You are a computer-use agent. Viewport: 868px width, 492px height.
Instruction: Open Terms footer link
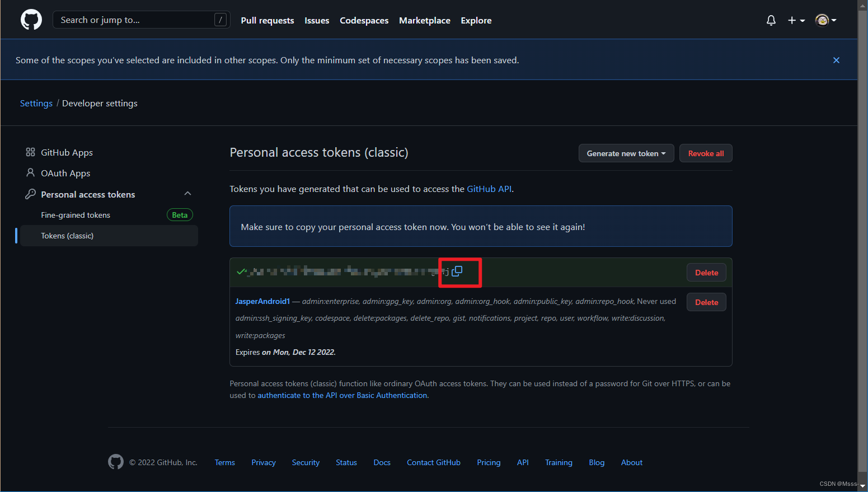(225, 462)
